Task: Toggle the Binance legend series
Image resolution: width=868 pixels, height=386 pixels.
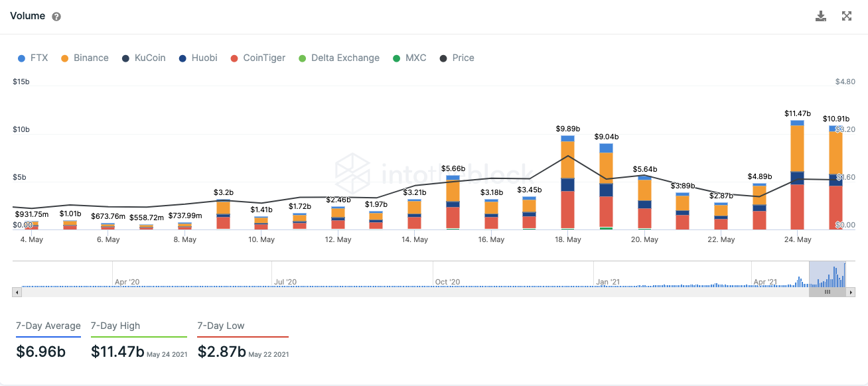Action: click(84, 58)
